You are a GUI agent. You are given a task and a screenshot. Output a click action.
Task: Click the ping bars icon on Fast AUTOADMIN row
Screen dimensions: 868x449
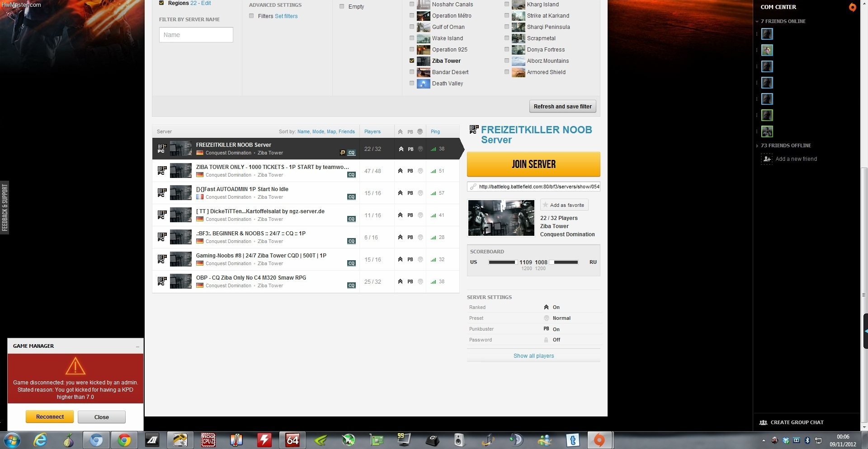(434, 193)
